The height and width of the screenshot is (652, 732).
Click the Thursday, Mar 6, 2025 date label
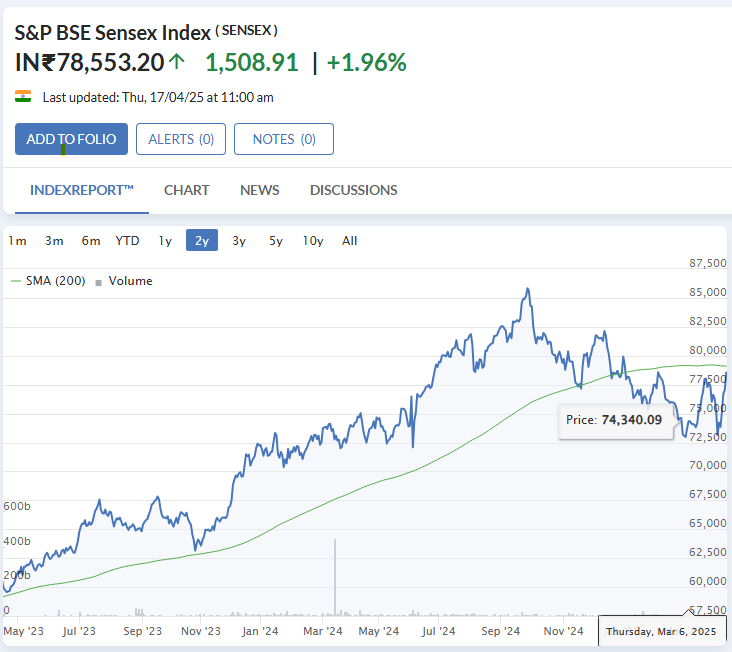[662, 631]
